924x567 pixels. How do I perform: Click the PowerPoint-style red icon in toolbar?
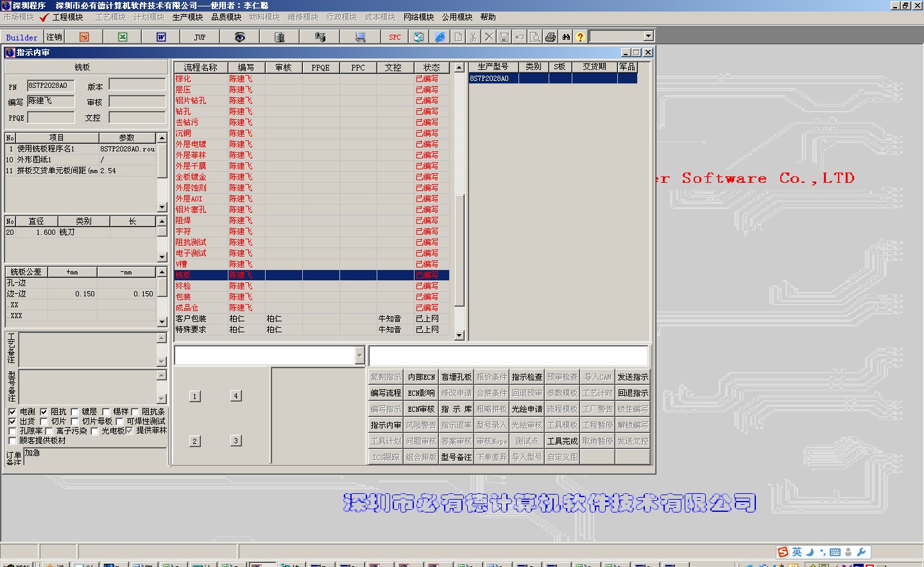point(84,37)
